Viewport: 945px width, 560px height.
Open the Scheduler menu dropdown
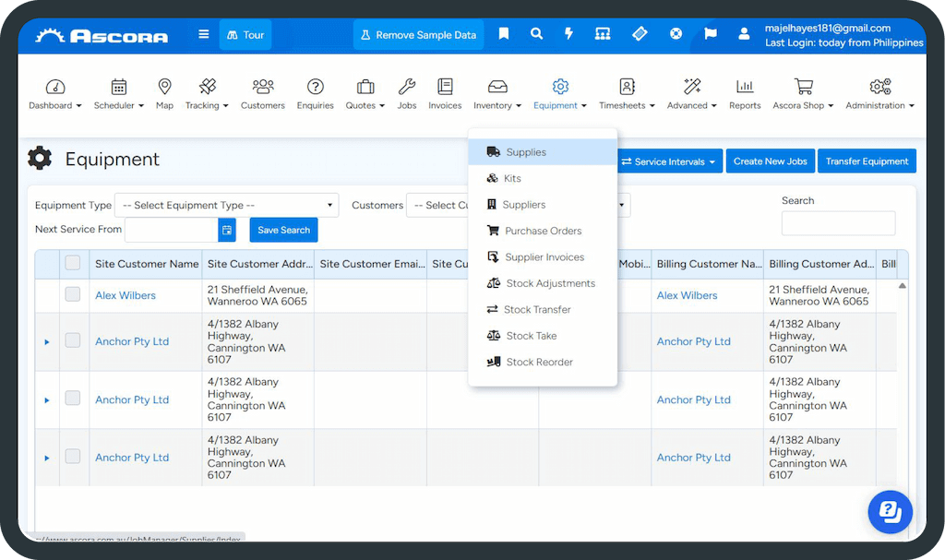tap(119, 93)
